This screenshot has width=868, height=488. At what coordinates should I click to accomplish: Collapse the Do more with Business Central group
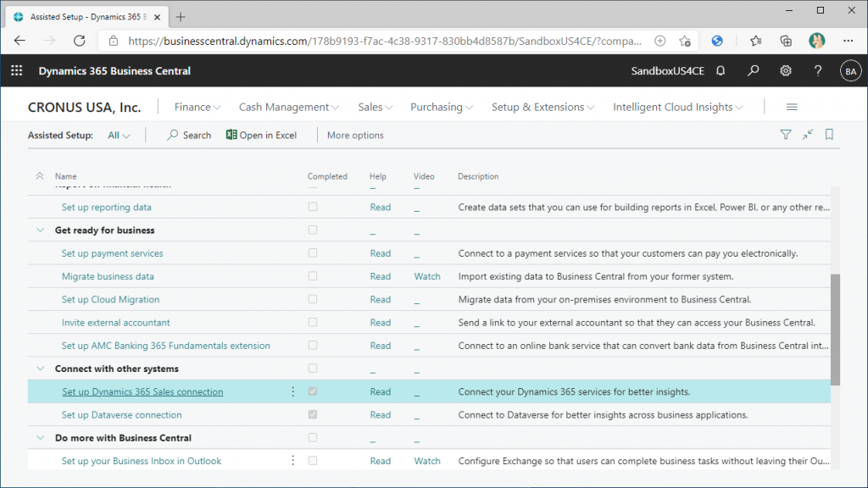tap(41, 438)
